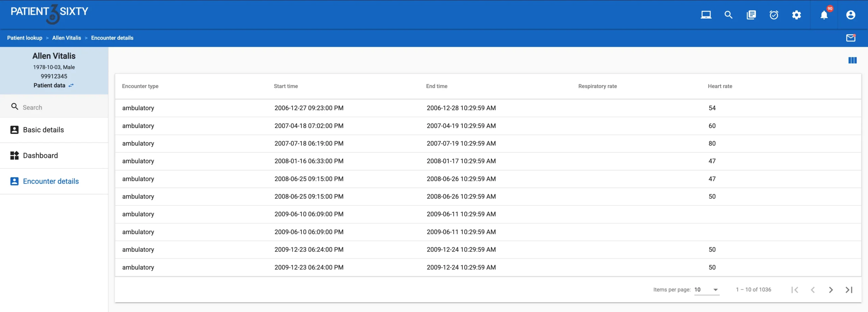This screenshot has height=312, width=868.
Task: Switch patient data using swap arrows
Action: (x=71, y=85)
